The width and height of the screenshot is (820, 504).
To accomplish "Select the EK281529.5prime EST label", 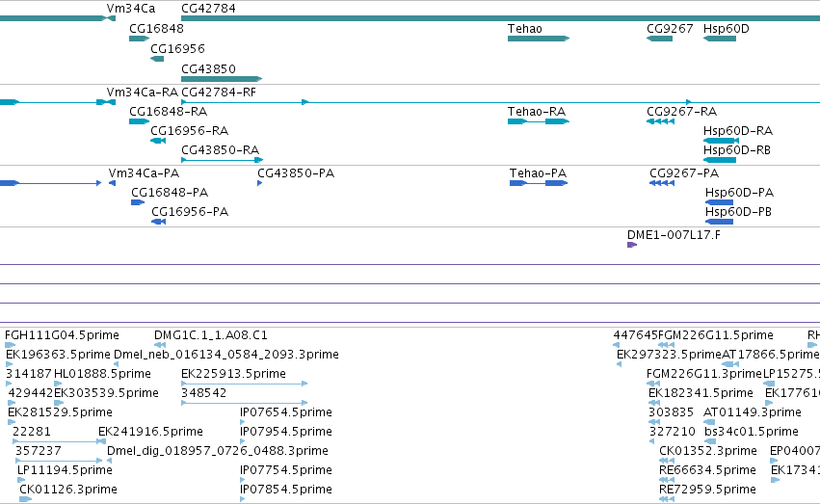I will point(60,412).
